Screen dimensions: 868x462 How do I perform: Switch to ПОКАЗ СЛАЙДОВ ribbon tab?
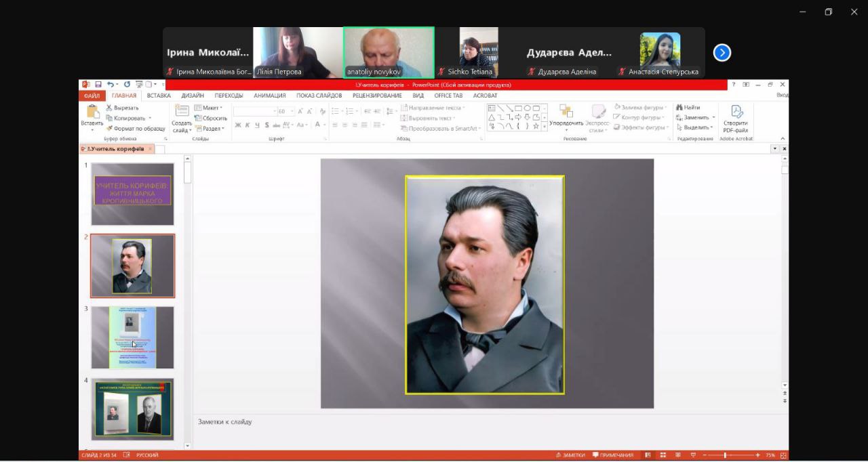point(319,96)
